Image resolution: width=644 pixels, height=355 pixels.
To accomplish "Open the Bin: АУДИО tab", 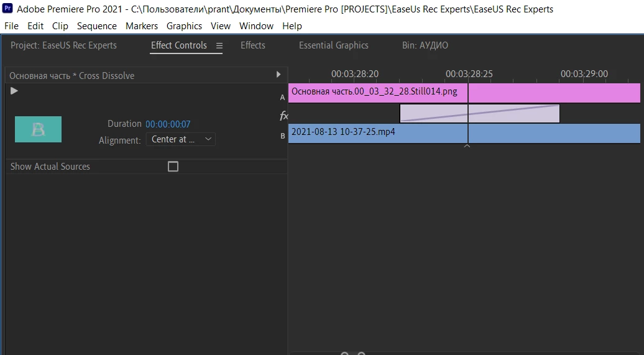I will click(425, 45).
